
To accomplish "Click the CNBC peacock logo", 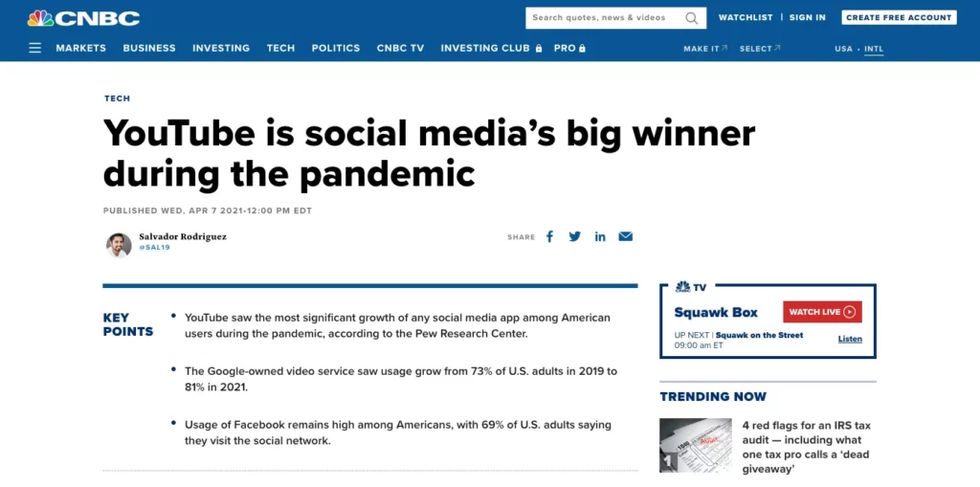I will pyautogui.click(x=83, y=18).
